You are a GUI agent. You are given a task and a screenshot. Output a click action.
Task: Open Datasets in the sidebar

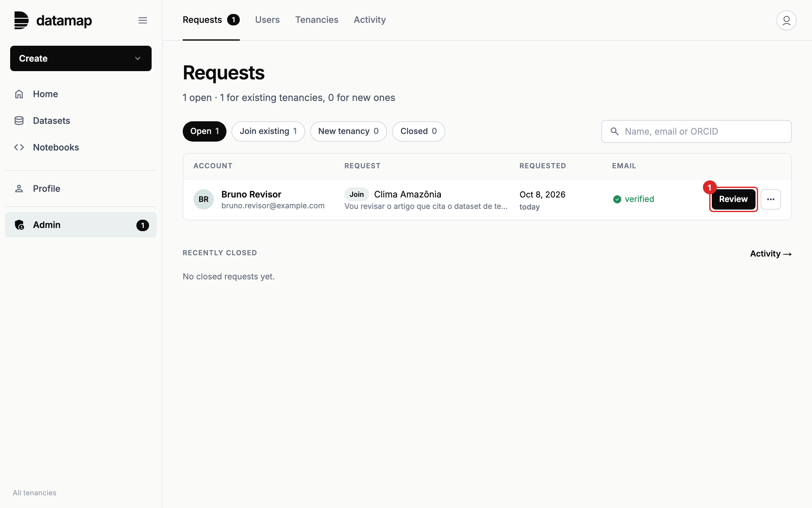tap(81, 121)
